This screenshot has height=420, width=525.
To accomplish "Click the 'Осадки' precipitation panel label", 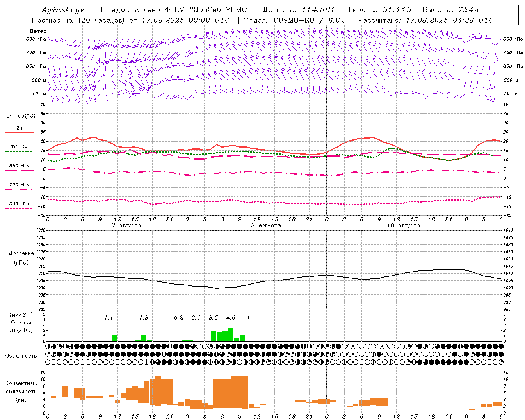I will pyautogui.click(x=21, y=322).
